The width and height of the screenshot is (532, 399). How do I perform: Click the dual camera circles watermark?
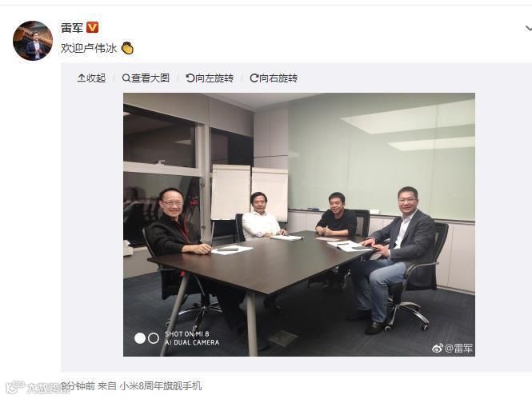(146, 338)
